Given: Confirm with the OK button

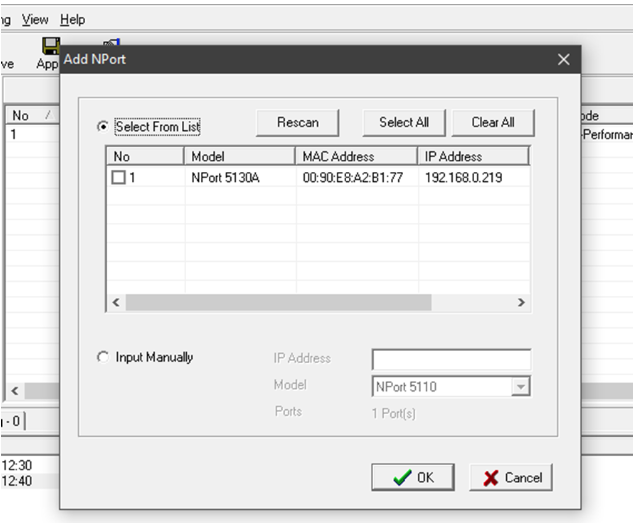Looking at the screenshot, I should (413, 477).
